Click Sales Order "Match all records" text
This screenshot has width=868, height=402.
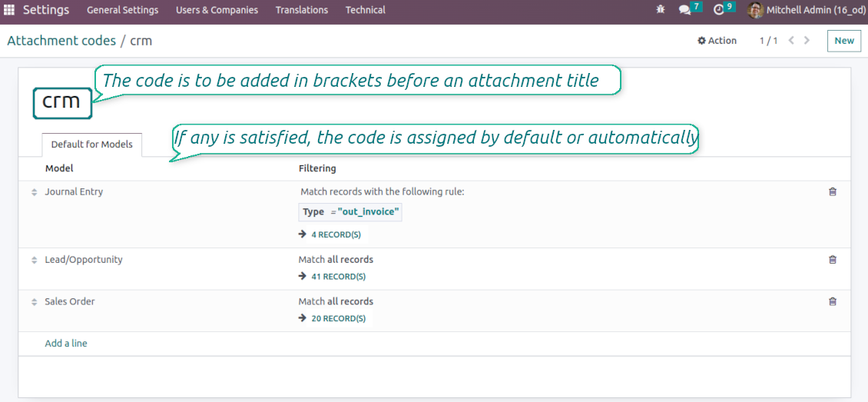pos(336,301)
